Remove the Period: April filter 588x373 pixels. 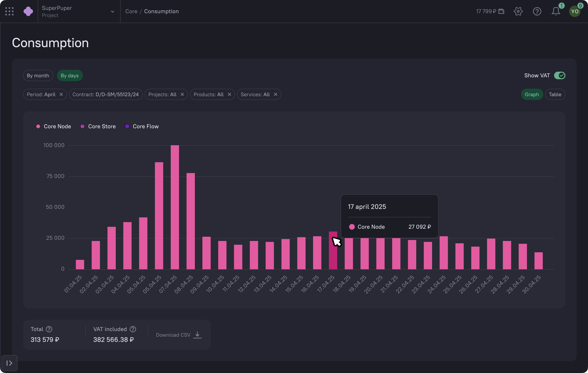[61, 94]
